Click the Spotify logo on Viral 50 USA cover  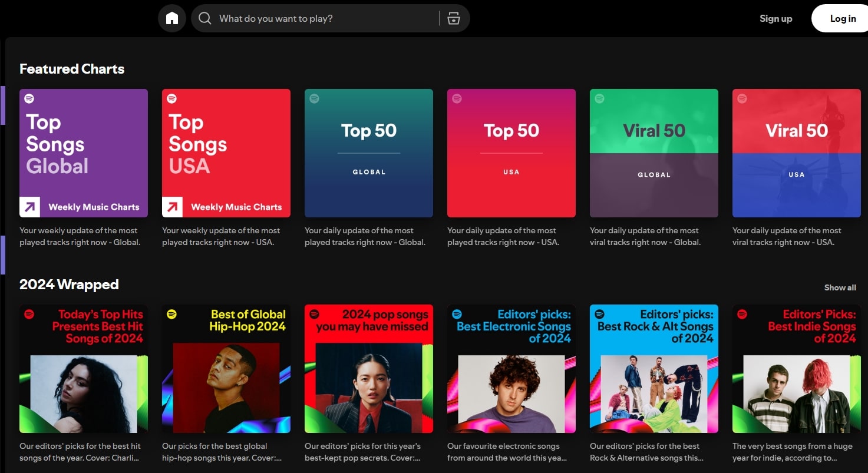point(741,98)
